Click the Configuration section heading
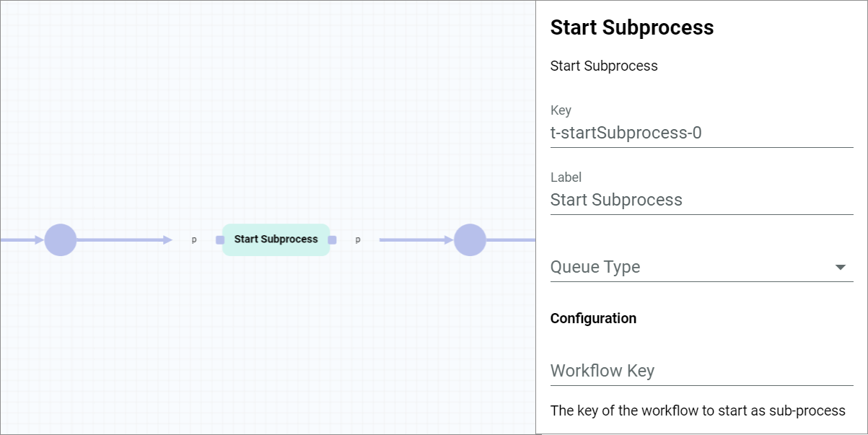 point(593,318)
